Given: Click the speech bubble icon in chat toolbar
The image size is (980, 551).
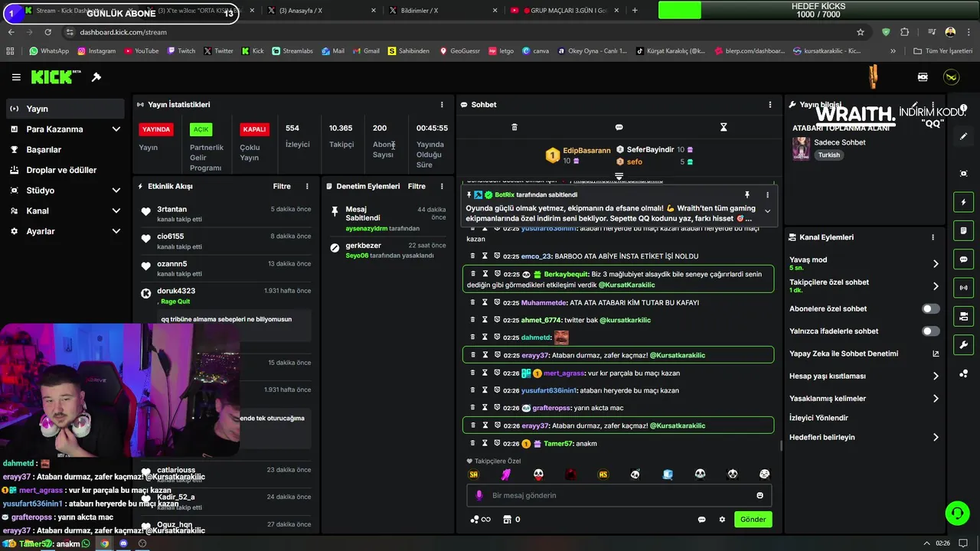Looking at the screenshot, I should (x=619, y=127).
